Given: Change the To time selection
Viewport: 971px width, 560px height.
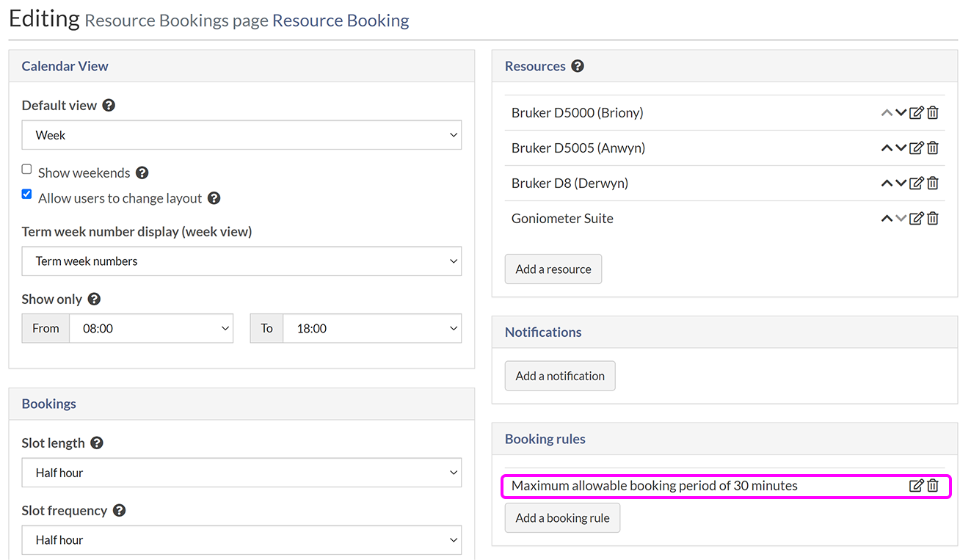Looking at the screenshot, I should (371, 329).
